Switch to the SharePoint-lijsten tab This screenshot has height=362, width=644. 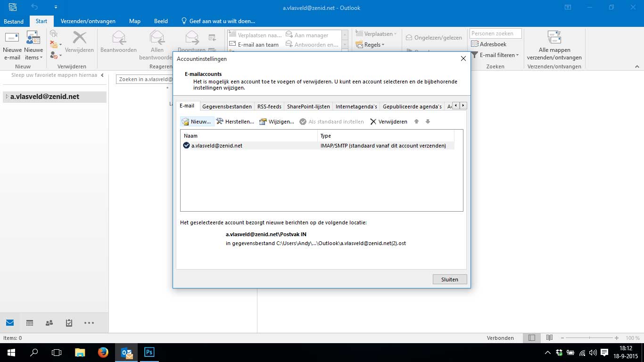point(308,107)
